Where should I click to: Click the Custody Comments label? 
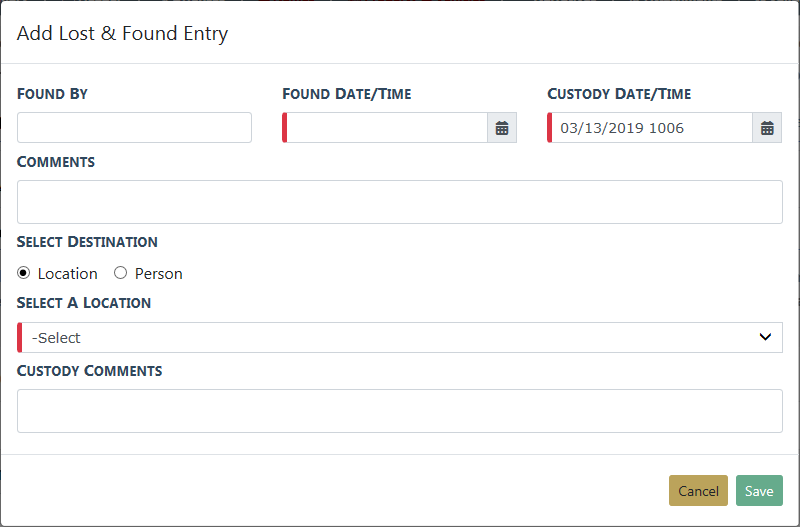point(90,371)
